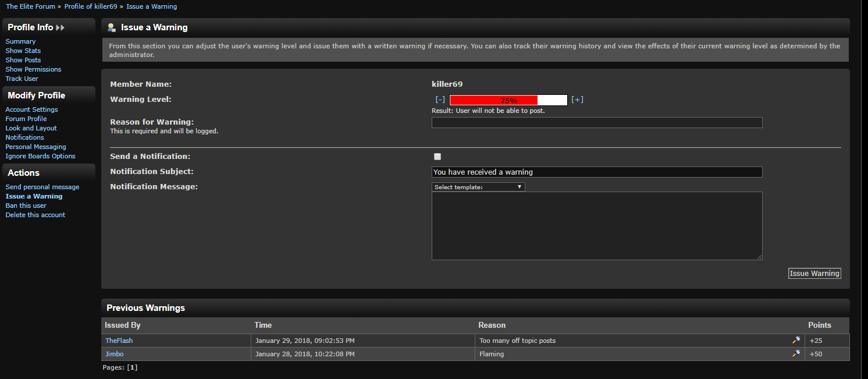Select Account Settings in Modify Profile menu

[32, 109]
